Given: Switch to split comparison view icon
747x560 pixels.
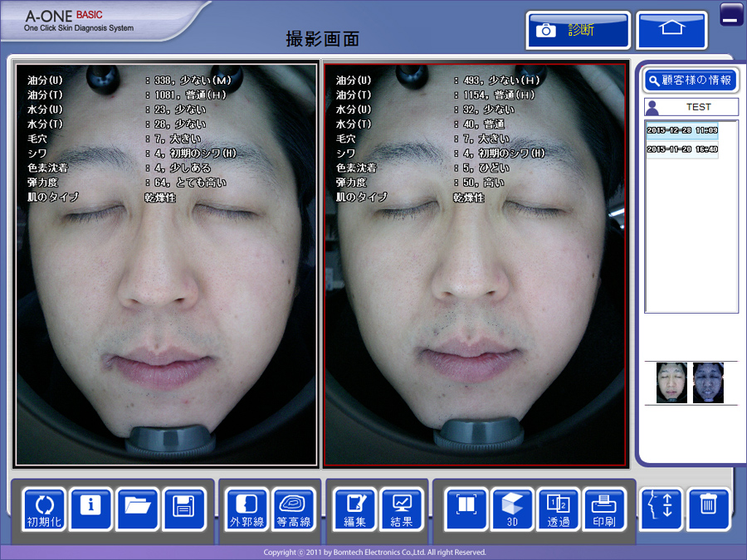Looking at the screenshot, I should (x=466, y=509).
